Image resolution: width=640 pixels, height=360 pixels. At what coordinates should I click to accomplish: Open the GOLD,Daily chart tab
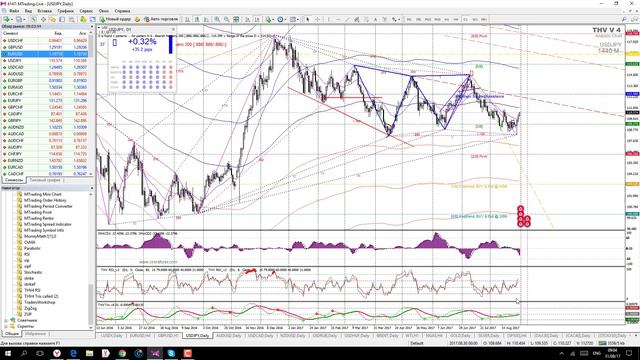pyautogui.click(x=460, y=336)
